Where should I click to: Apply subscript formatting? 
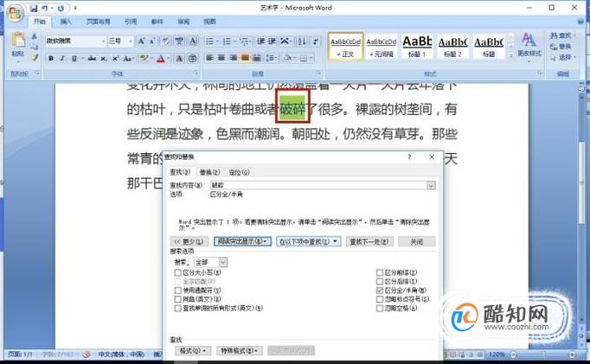104,58
